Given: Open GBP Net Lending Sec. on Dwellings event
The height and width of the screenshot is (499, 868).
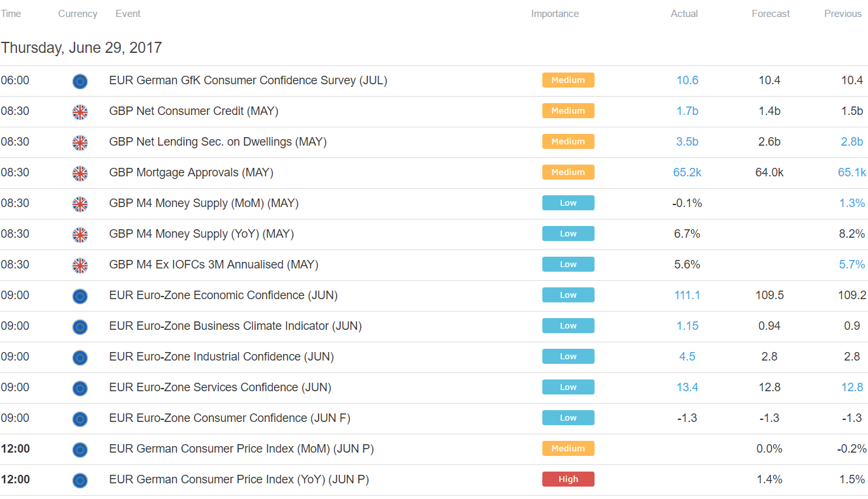Looking at the screenshot, I should coord(218,142).
